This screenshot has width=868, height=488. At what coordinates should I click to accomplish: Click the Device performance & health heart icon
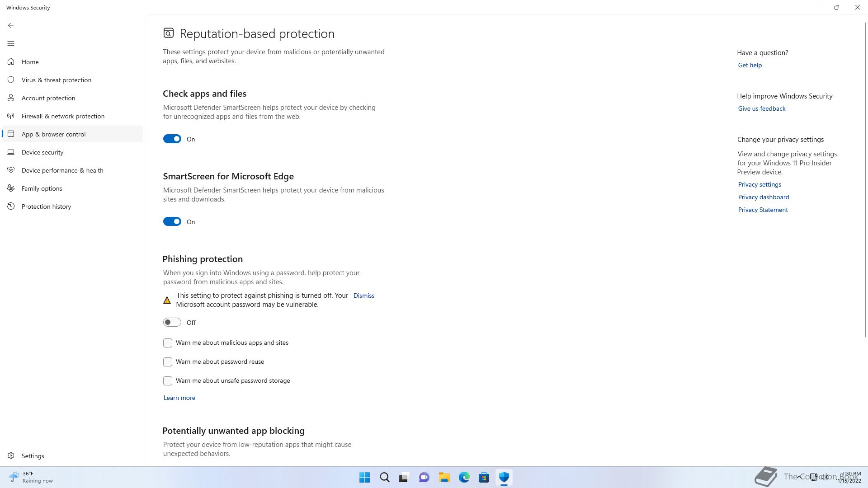click(11, 170)
